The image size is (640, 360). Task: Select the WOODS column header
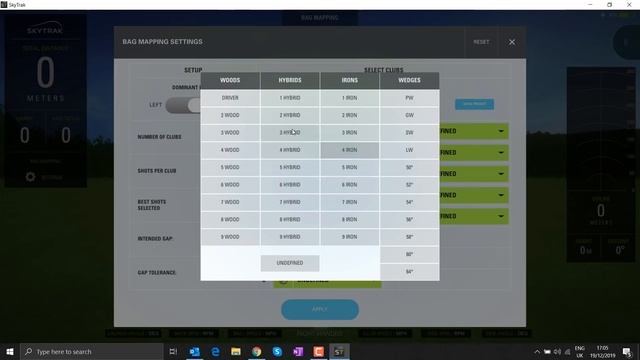coord(230,80)
